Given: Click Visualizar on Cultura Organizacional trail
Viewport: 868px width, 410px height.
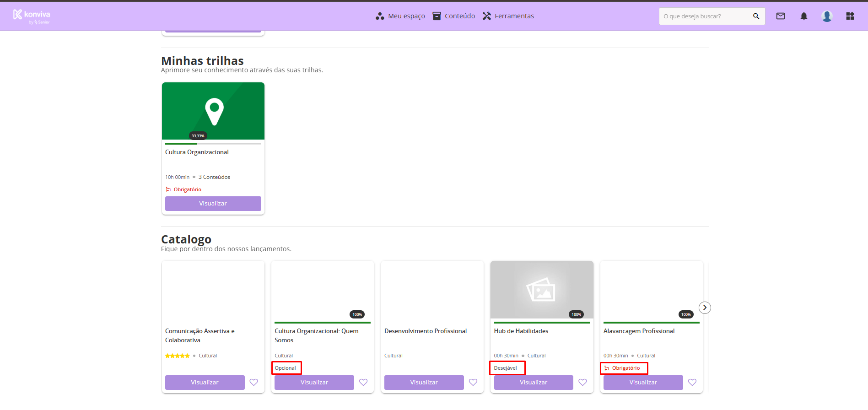Looking at the screenshot, I should coord(213,204).
